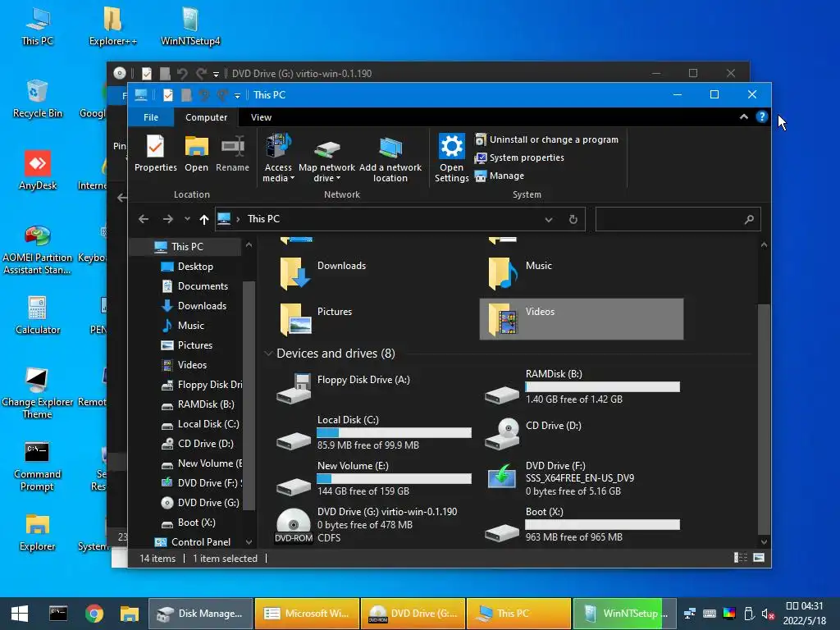This screenshot has height=630, width=840.
Task: Click the Local Disk (C:) usage bar
Action: point(395,433)
